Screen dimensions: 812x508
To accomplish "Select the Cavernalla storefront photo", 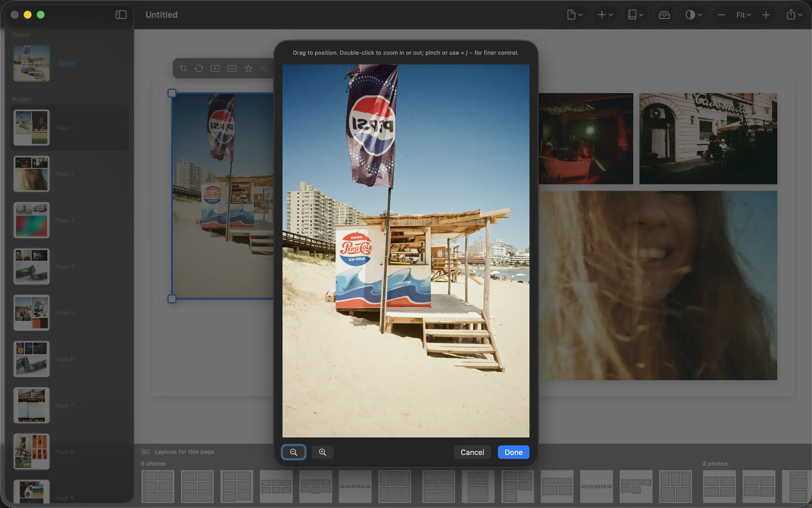I will 708,139.
